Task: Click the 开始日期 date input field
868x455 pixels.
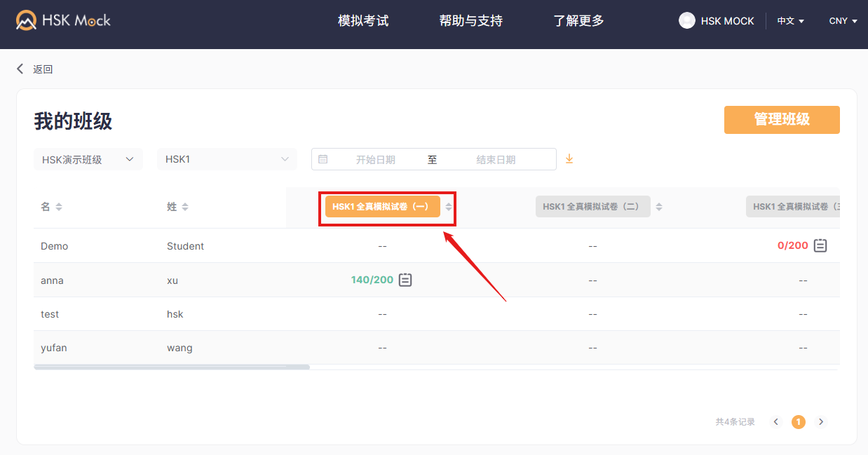Action: click(375, 159)
